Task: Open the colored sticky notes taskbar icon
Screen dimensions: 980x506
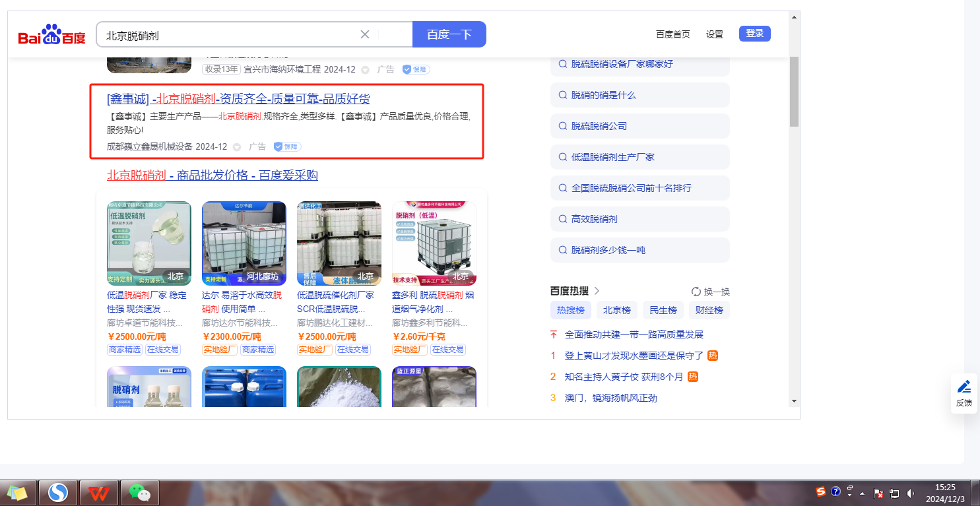Action: [x=17, y=493]
